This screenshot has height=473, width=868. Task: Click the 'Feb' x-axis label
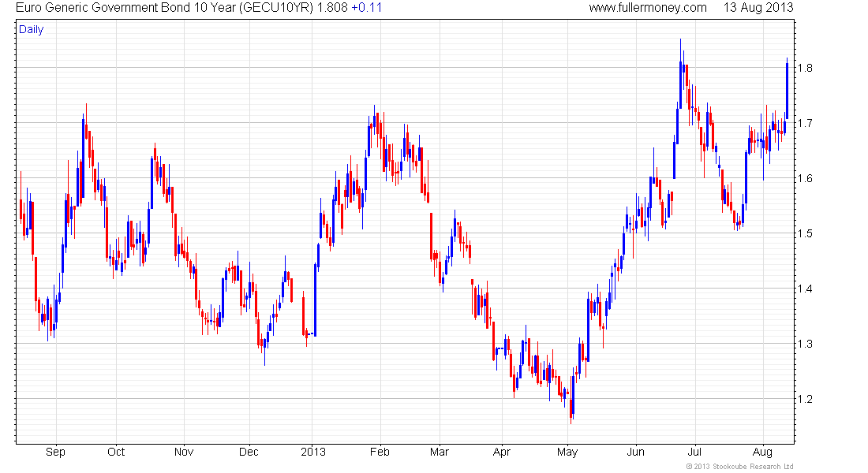(380, 452)
